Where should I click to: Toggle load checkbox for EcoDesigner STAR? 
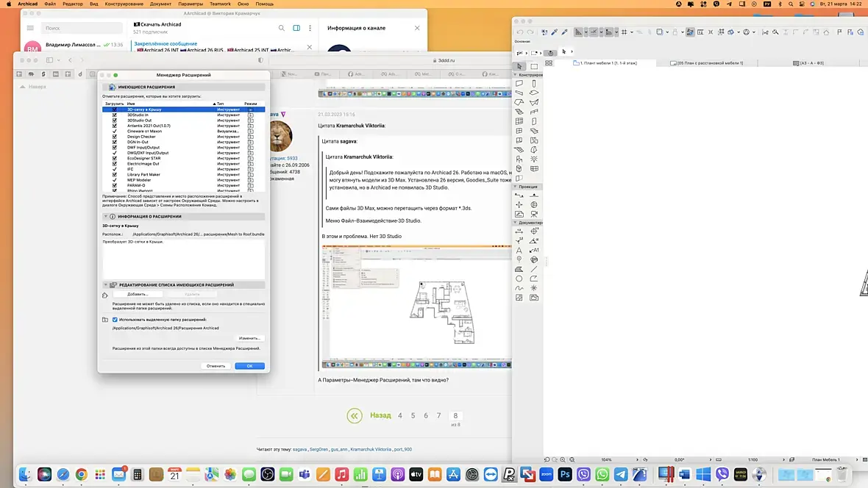[115, 158]
